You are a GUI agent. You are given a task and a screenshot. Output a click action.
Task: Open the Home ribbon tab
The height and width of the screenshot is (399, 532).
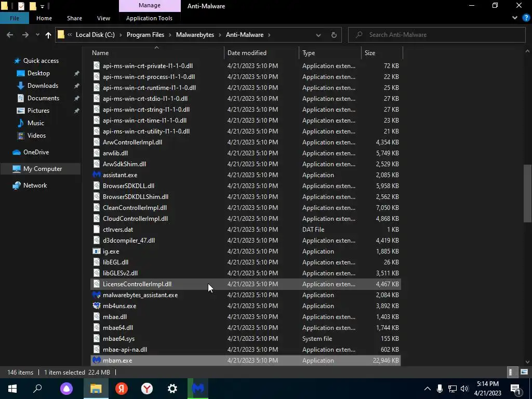44,18
